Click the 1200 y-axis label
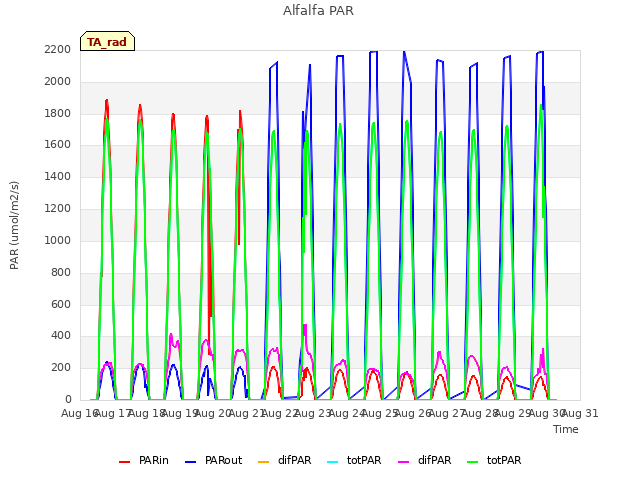The height and width of the screenshot is (480, 640). tap(58, 209)
